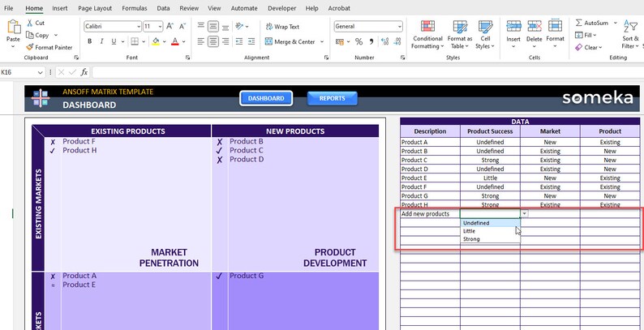Open the Format cells menu
The width and height of the screenshot is (644, 330).
coord(556,35)
